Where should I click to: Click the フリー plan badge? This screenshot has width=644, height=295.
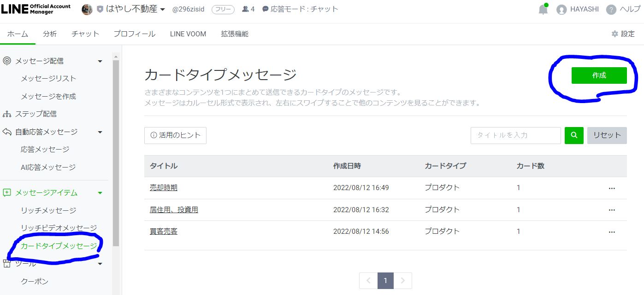coord(223,9)
